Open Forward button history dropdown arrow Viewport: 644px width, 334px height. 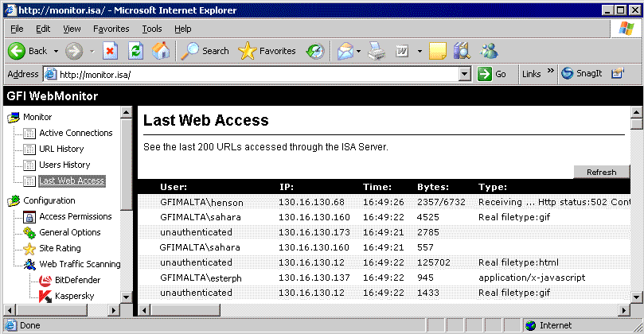[x=92, y=51]
